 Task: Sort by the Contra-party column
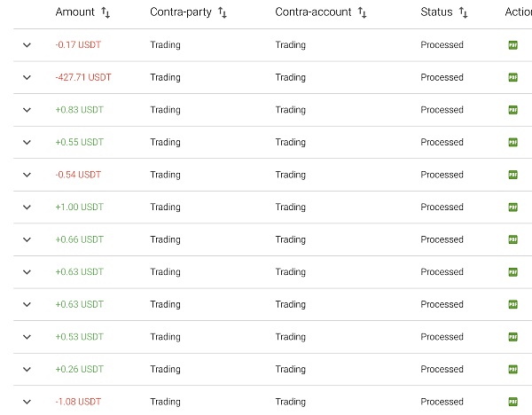(223, 13)
